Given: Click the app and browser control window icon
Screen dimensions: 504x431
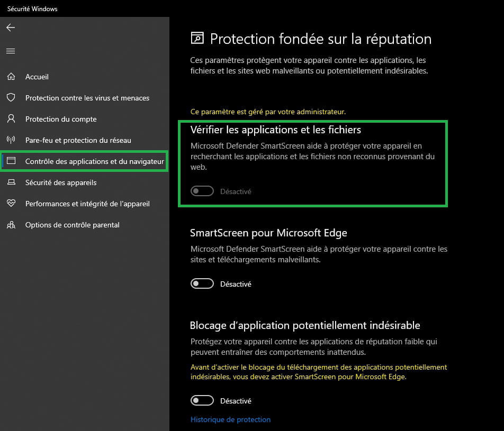Looking at the screenshot, I should (11, 161).
